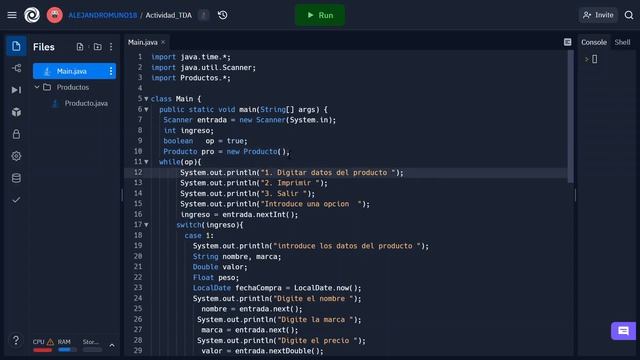640x360 pixels.
Task: Run the program
Action: pos(320,15)
